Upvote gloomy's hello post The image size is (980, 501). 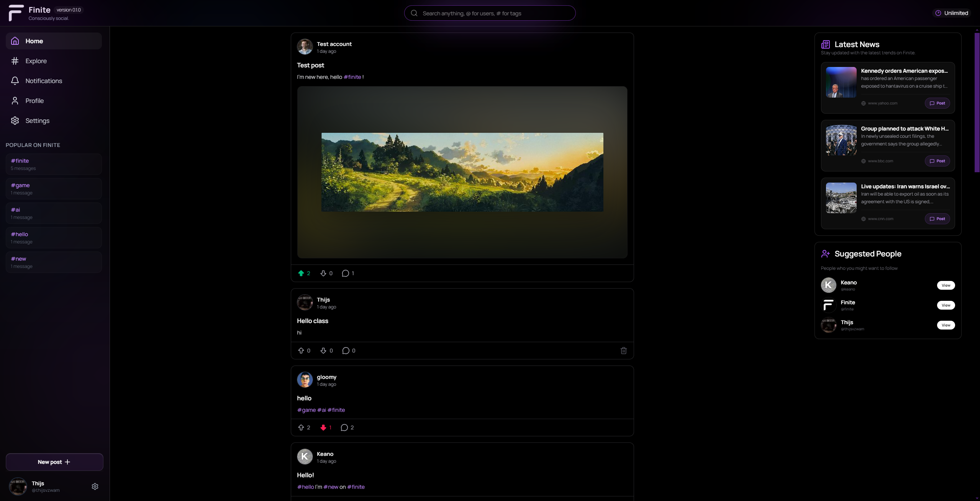304,428
